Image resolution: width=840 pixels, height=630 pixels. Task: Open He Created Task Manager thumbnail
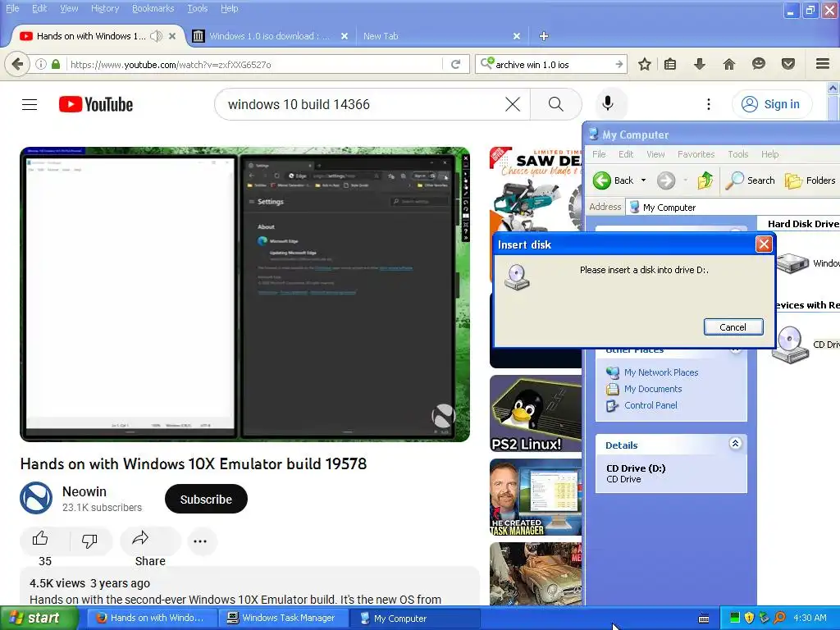(x=536, y=497)
